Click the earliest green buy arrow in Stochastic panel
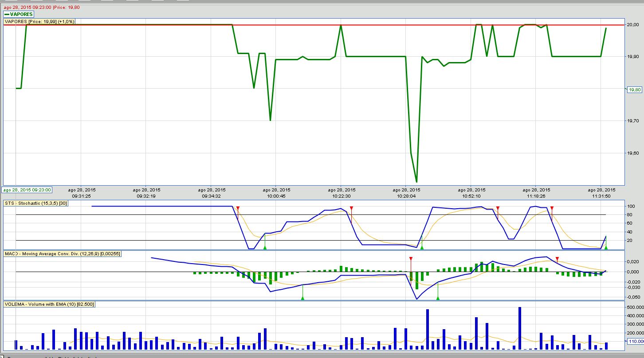This screenshot has height=358, width=644. pyautogui.click(x=265, y=247)
